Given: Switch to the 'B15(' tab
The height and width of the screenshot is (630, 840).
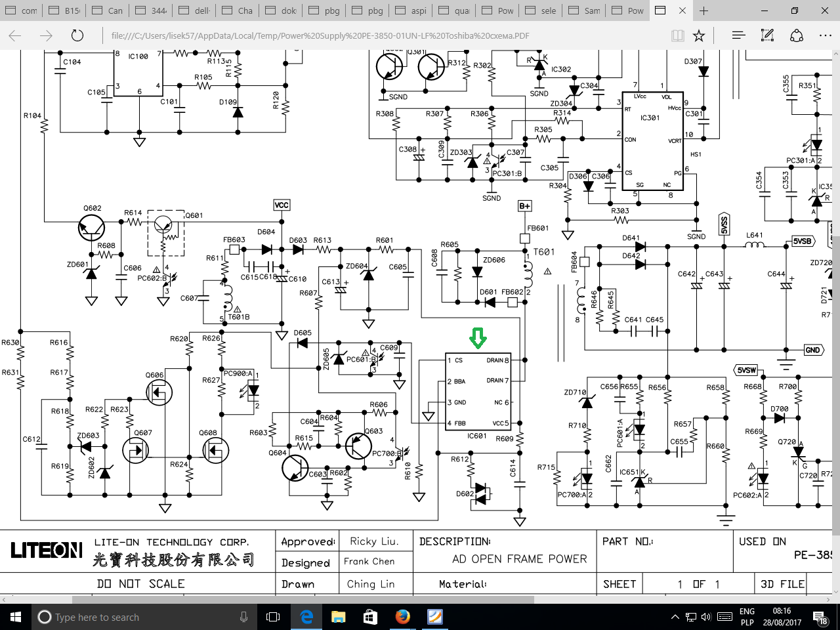Looking at the screenshot, I should [x=65, y=10].
